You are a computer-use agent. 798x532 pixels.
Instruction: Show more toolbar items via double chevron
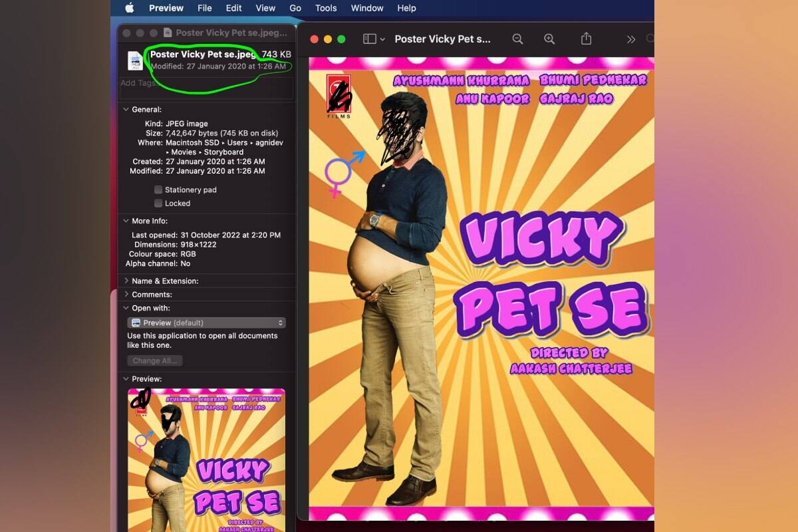[631, 39]
